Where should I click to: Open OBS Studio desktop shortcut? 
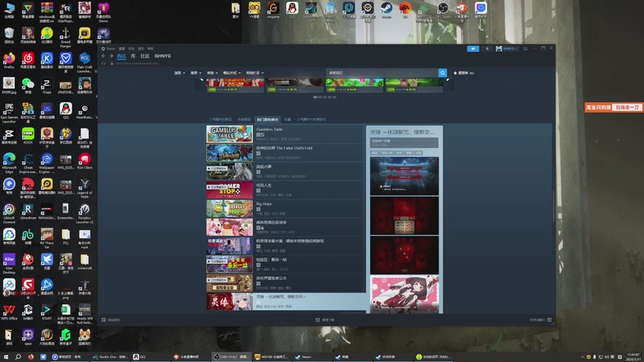443,10
